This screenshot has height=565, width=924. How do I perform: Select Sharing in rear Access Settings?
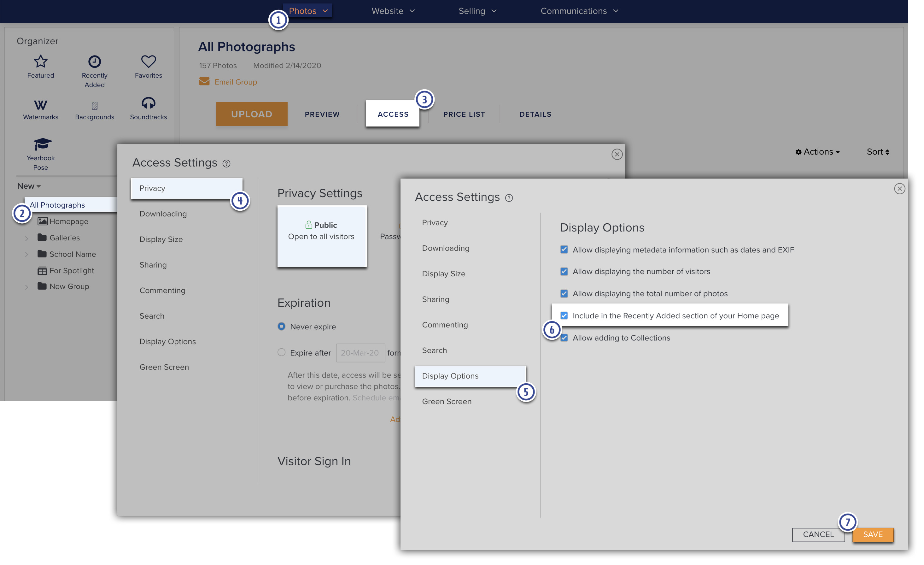tap(153, 265)
